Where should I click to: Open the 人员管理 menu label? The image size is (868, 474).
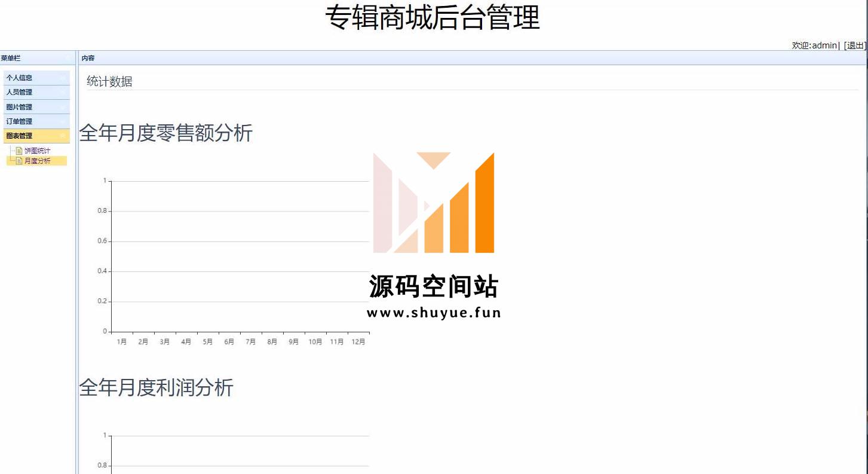pyautogui.click(x=19, y=92)
